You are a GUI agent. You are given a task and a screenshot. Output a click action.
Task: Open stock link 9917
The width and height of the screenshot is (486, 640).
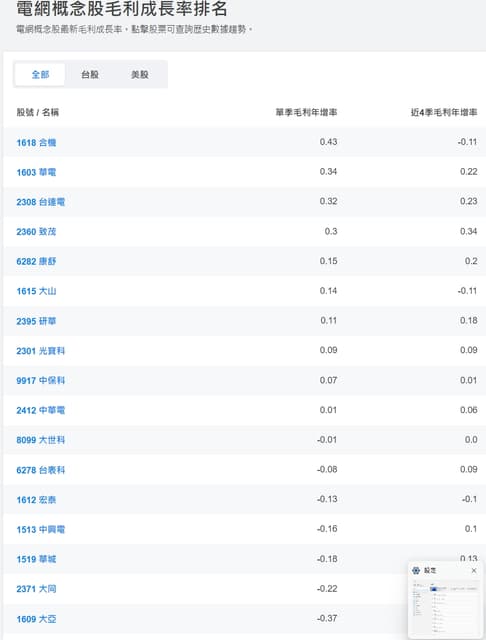pos(41,381)
